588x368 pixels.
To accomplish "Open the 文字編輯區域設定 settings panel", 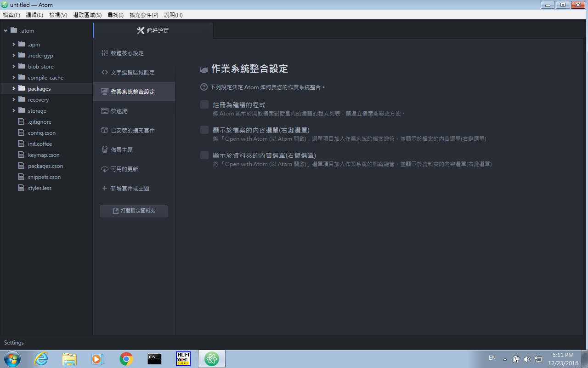I will click(x=134, y=73).
